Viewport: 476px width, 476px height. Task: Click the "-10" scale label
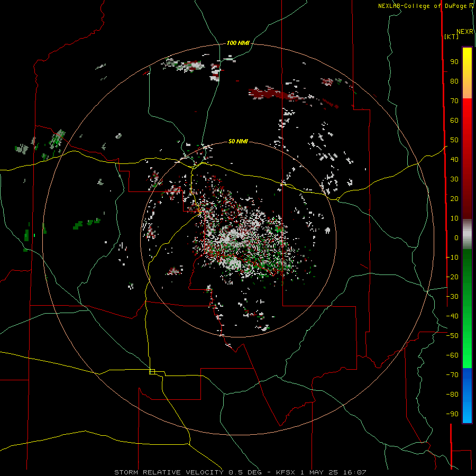click(x=452, y=258)
